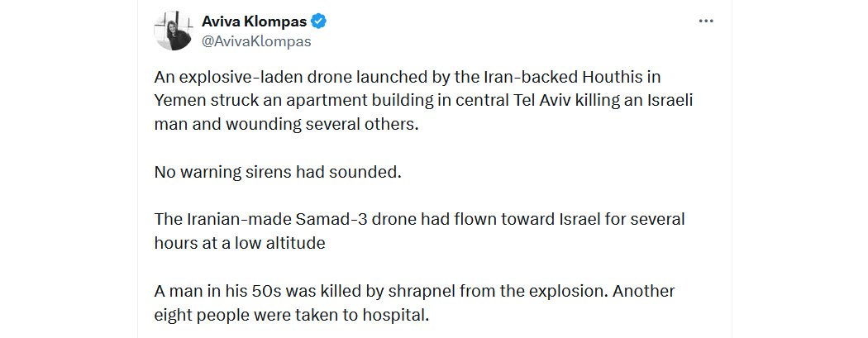
Task: Open the Aviva Klompas display name link
Action: click(x=254, y=21)
